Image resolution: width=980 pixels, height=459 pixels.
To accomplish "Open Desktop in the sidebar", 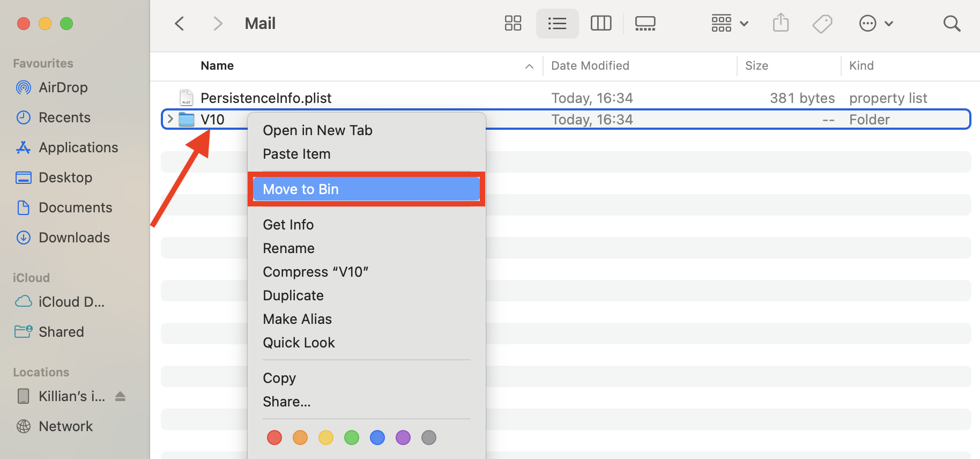I will (65, 177).
